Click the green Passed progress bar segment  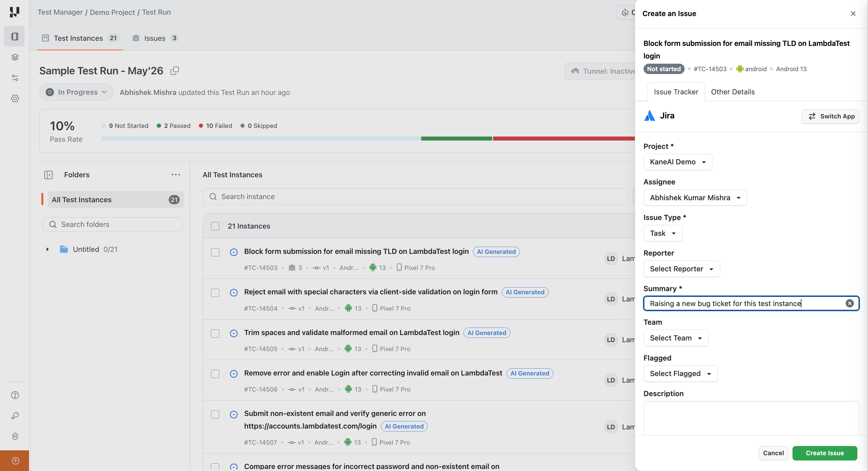coord(456,139)
